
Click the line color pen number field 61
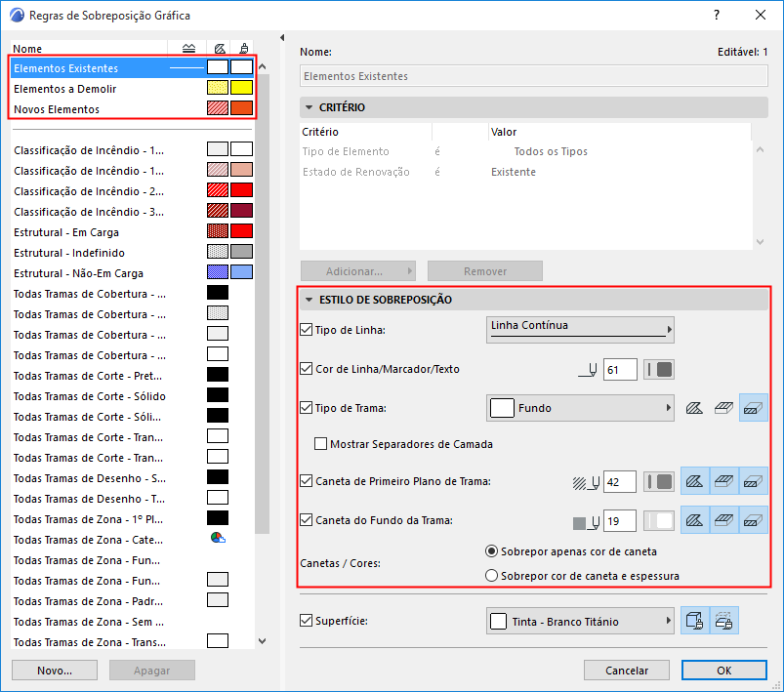(x=620, y=370)
